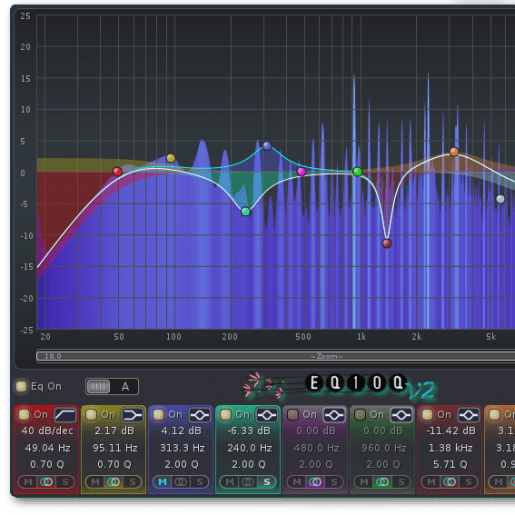
Task: Click the yellow low-shelf node on graph
Action: click(x=171, y=158)
